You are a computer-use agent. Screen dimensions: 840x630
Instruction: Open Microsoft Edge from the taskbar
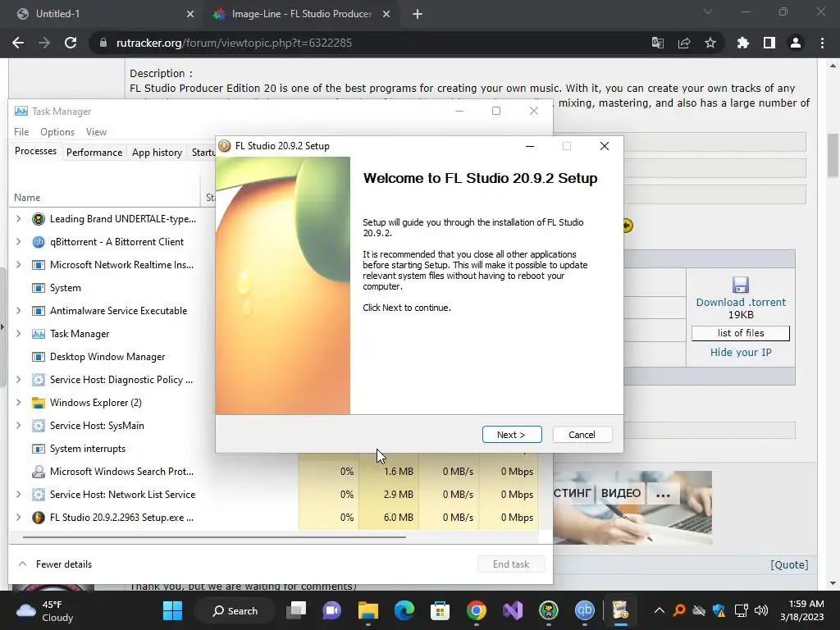[404, 610]
